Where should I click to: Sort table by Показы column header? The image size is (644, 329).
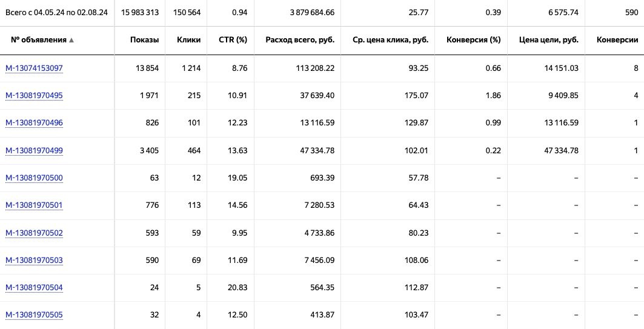(144, 40)
